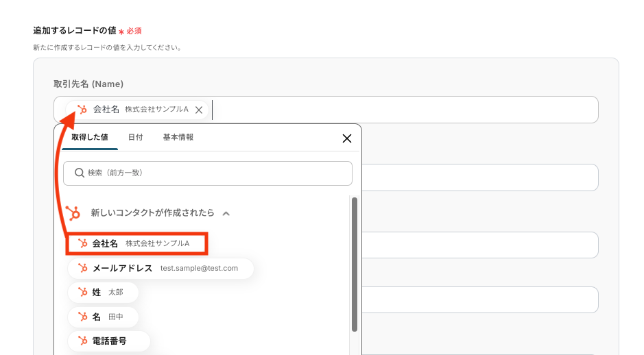Click the 検索（前方一致）search field
Viewport: 644px width, 355px height.
[207, 173]
